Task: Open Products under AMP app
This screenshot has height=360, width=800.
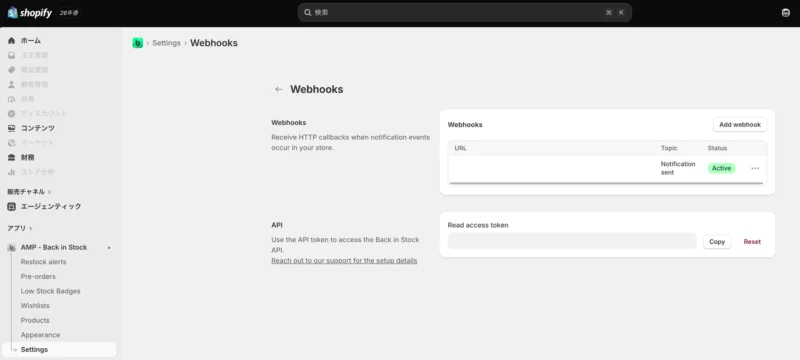Action: click(x=35, y=320)
